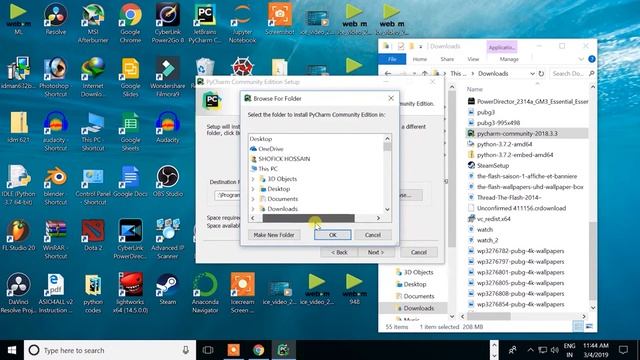Image resolution: width=640 pixels, height=360 pixels.
Task: Open Share tab in Explorer ribbon
Action: (x=447, y=59)
